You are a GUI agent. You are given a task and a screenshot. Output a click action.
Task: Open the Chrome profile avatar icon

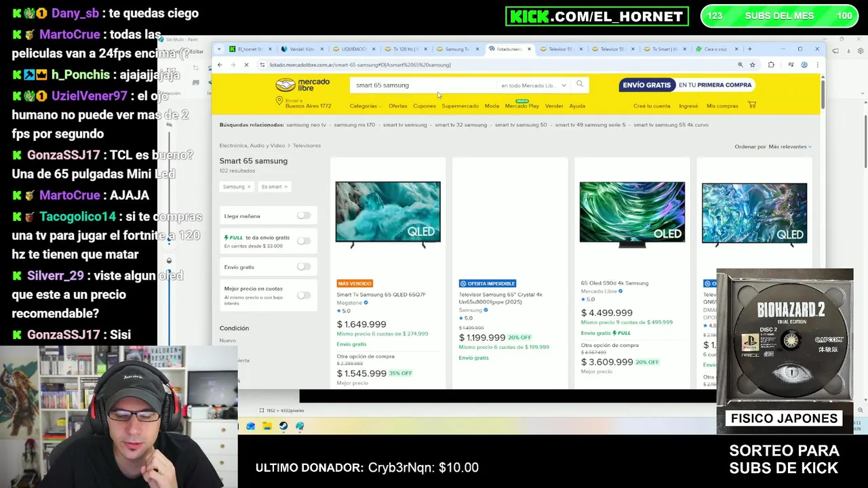(804, 65)
